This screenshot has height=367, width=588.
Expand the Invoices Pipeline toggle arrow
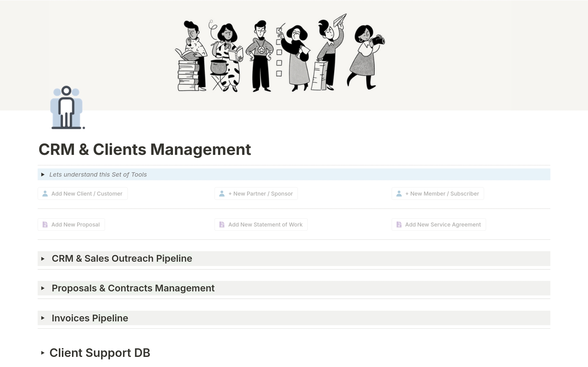pos(43,318)
